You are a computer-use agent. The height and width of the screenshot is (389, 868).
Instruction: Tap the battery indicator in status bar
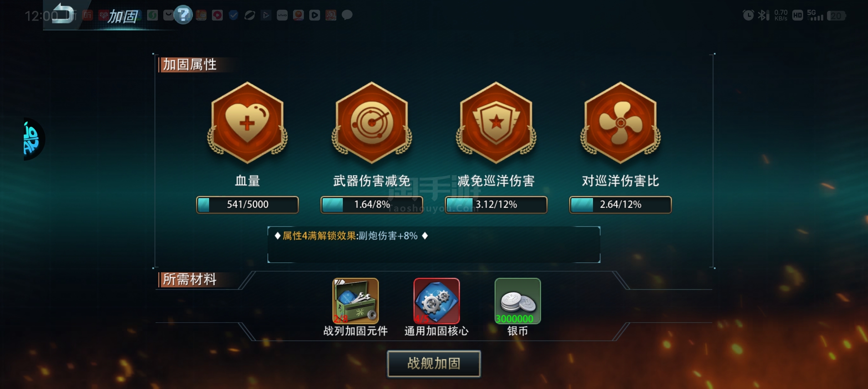coord(836,16)
